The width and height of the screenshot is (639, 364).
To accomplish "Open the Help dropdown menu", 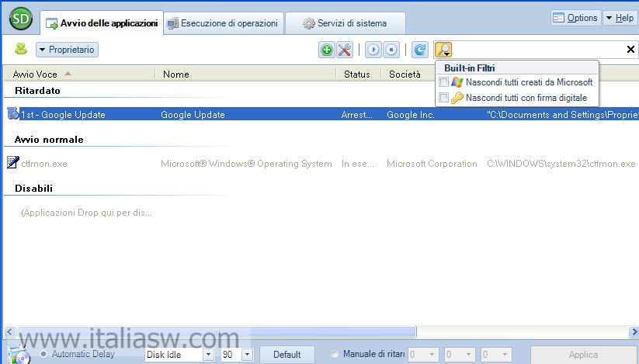I will point(620,18).
